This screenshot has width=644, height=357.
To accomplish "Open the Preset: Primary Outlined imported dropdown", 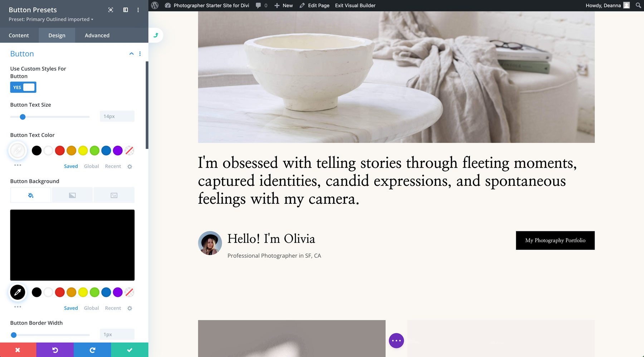I will click(x=50, y=19).
